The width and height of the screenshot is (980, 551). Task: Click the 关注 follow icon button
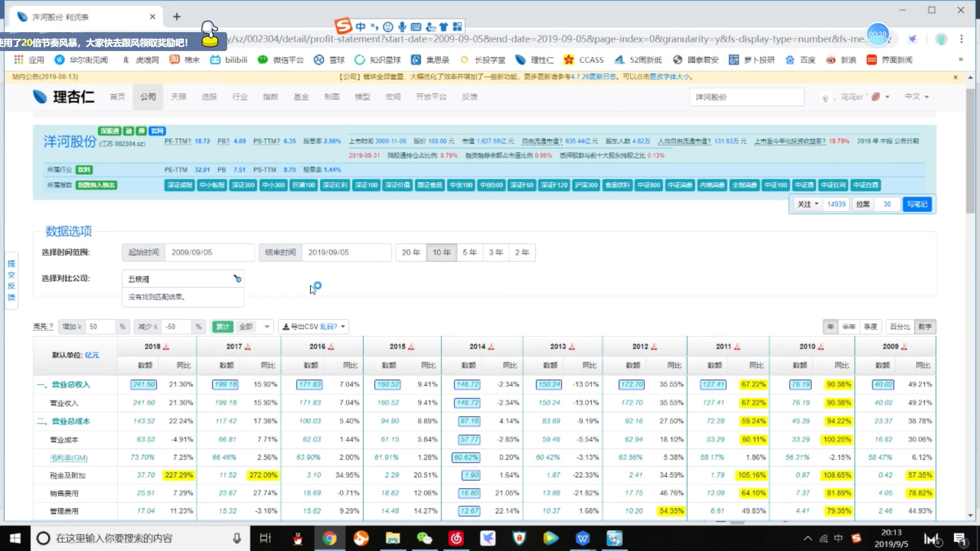(806, 204)
